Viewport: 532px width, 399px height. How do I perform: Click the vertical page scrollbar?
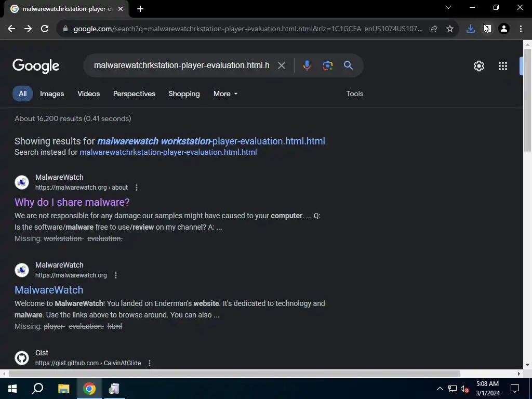click(x=527, y=100)
